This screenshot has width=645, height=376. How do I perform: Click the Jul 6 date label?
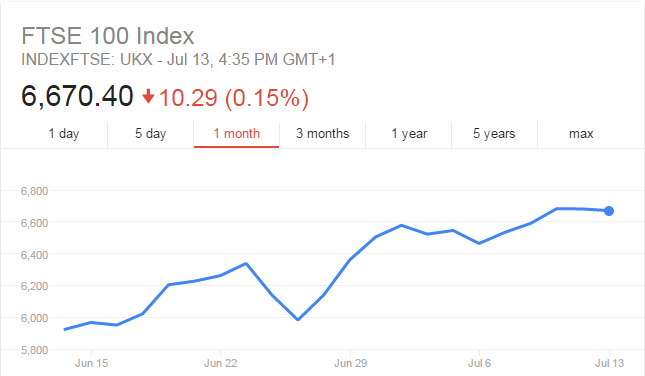(479, 363)
